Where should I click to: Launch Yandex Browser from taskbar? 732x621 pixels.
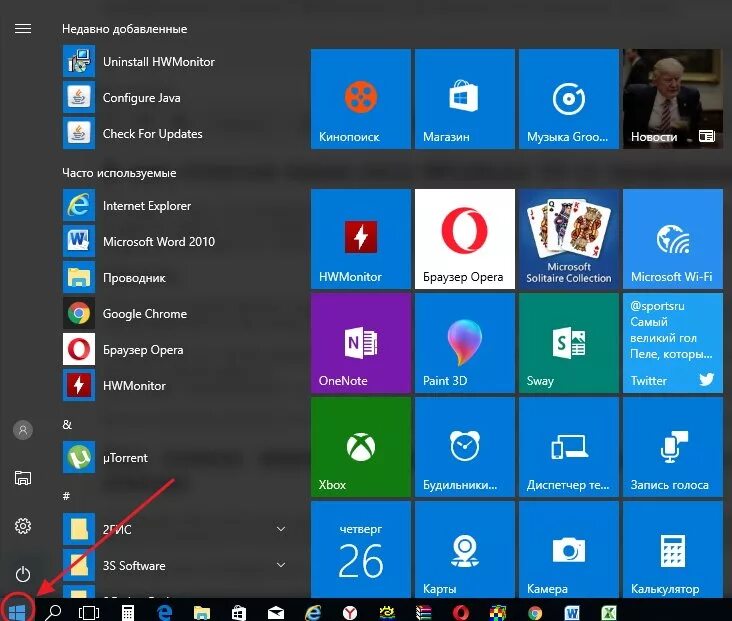click(x=350, y=612)
